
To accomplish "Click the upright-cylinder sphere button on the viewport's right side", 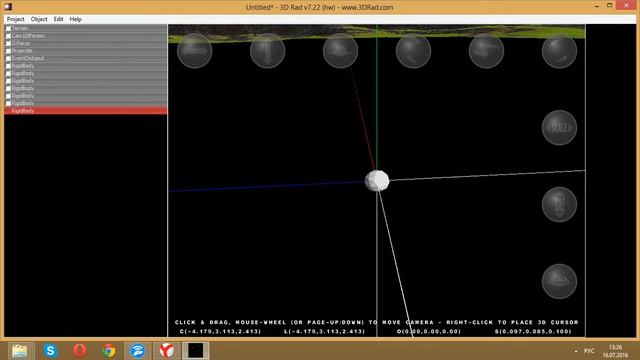I will pyautogui.click(x=559, y=204).
